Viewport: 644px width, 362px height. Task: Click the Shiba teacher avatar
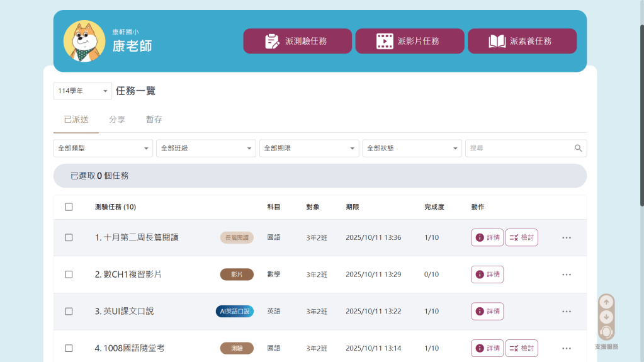click(84, 42)
